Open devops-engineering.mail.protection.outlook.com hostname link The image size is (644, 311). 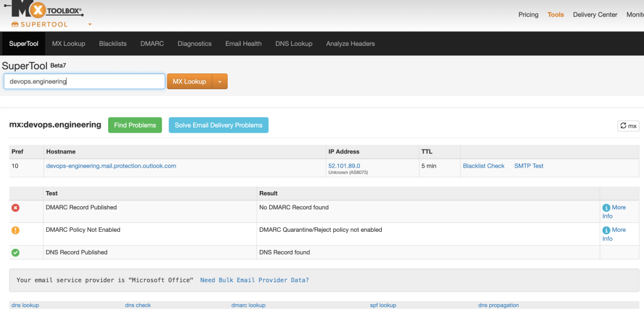(111, 166)
